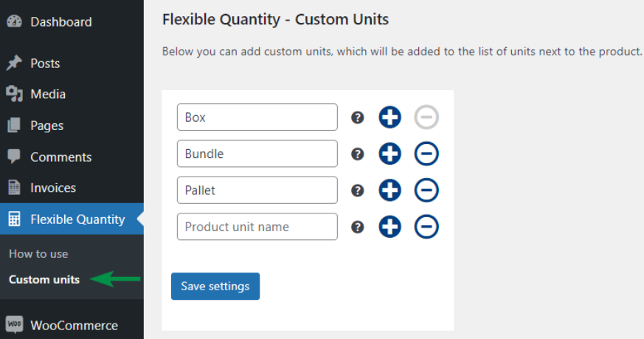This screenshot has width=644, height=339.
Task: Select the Custom units submenu item
Action: click(x=44, y=279)
